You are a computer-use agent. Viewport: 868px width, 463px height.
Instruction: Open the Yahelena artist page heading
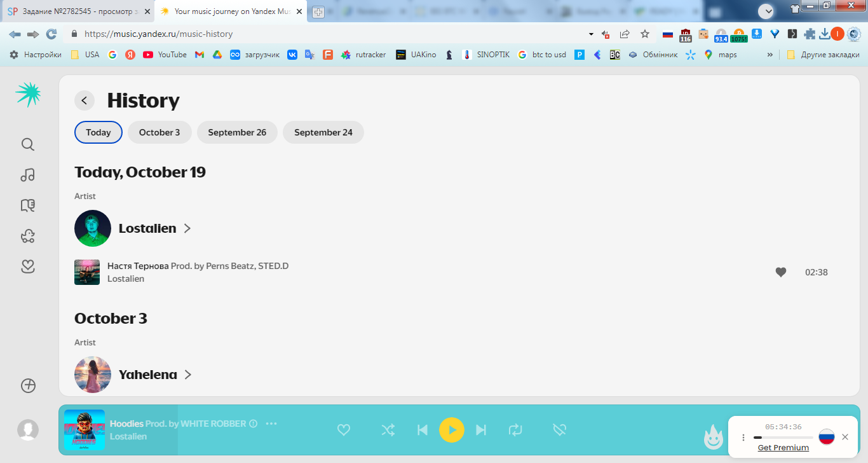pyautogui.click(x=148, y=375)
